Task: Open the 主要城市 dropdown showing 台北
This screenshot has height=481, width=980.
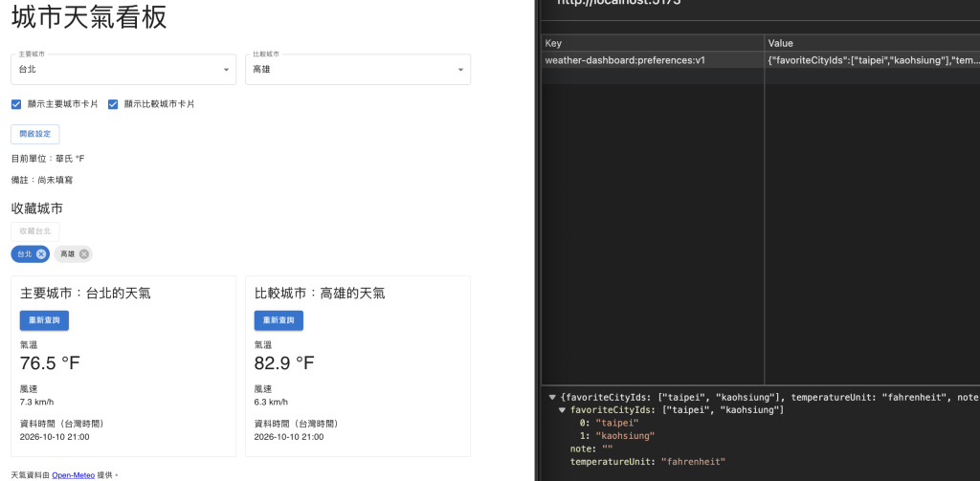Action: click(x=123, y=70)
